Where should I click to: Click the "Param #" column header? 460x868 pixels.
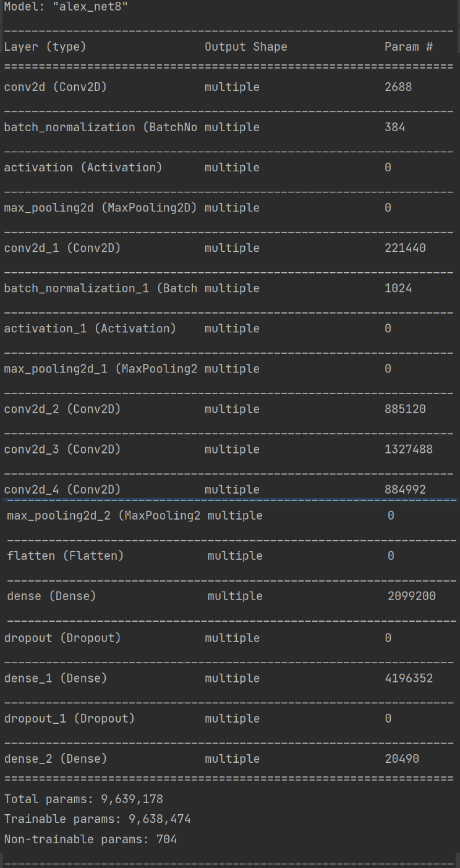(x=409, y=47)
